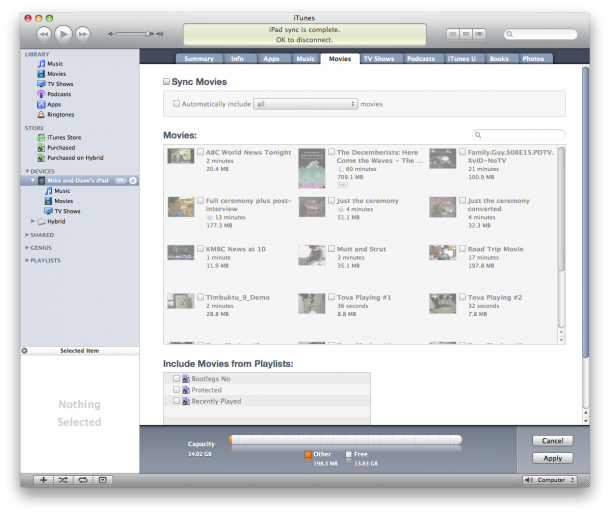Click the capacity usage bar
Viewport: 610px width, 515px height.
[345, 440]
